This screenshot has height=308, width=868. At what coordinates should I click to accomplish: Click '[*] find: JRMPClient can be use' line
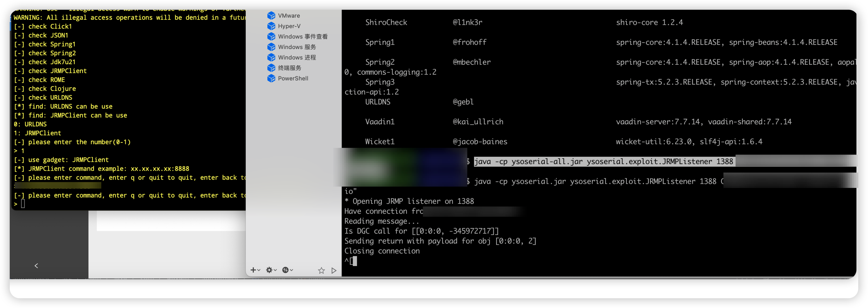pyautogui.click(x=70, y=115)
